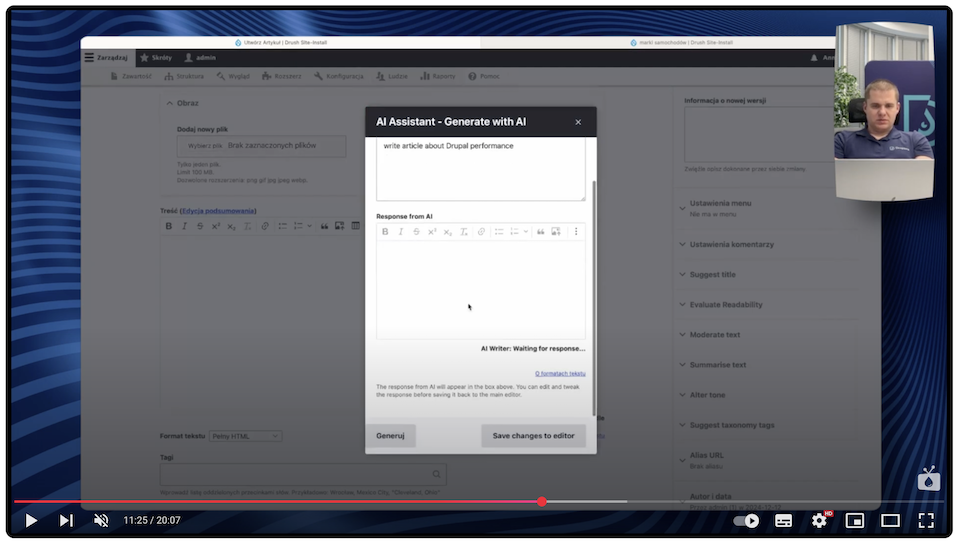960x545 pixels.
Task: Open Raporty menu item
Action: coord(438,77)
